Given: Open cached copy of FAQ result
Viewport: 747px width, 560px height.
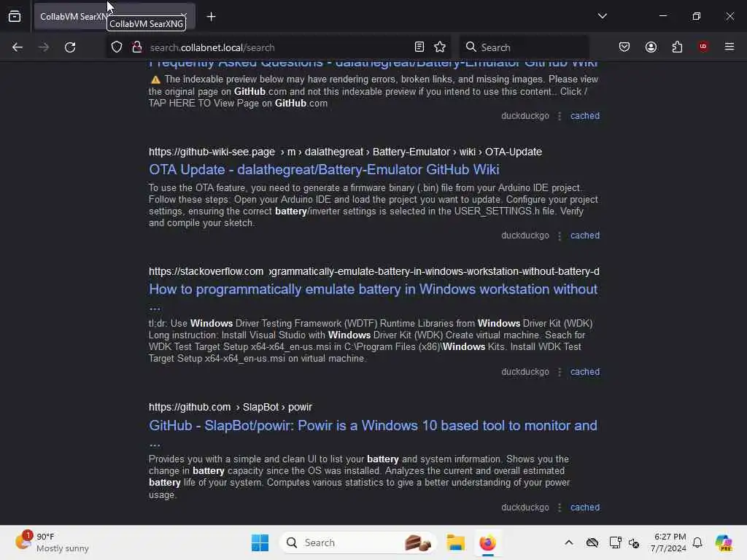Looking at the screenshot, I should [585, 116].
